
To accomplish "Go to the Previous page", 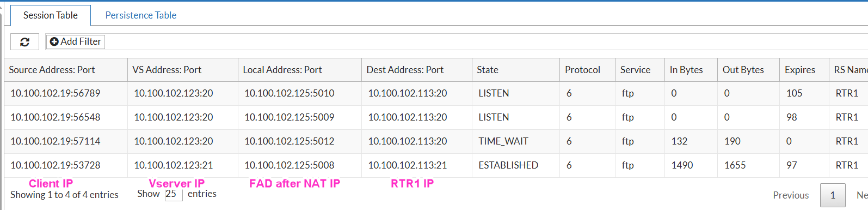I will [791, 195].
